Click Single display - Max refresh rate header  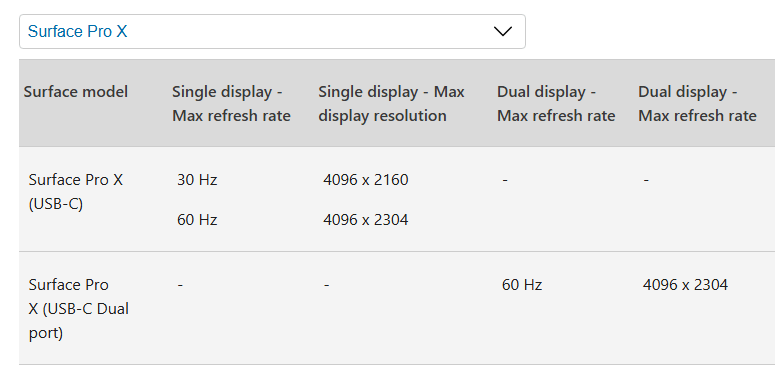tap(231, 104)
